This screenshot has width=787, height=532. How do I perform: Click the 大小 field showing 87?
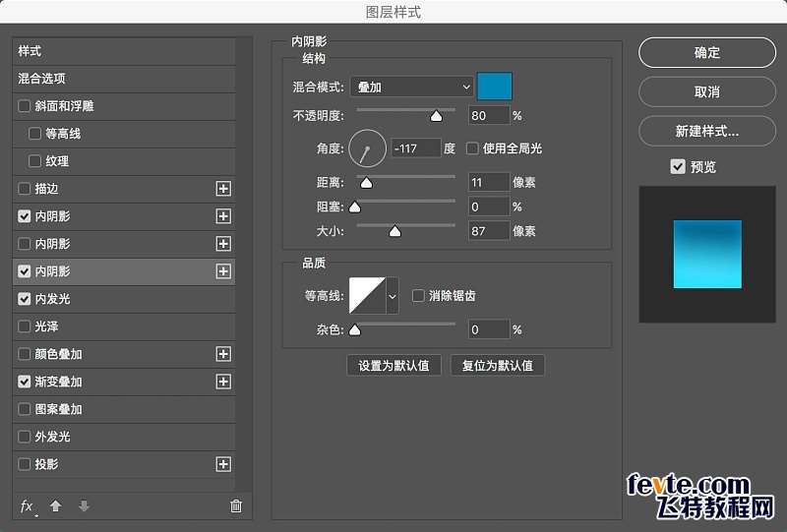489,231
